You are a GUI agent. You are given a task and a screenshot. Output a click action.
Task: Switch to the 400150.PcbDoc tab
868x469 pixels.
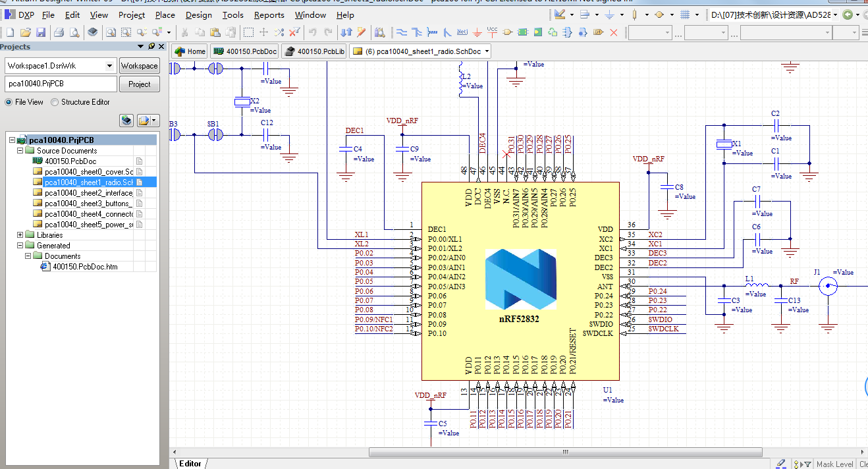point(244,51)
